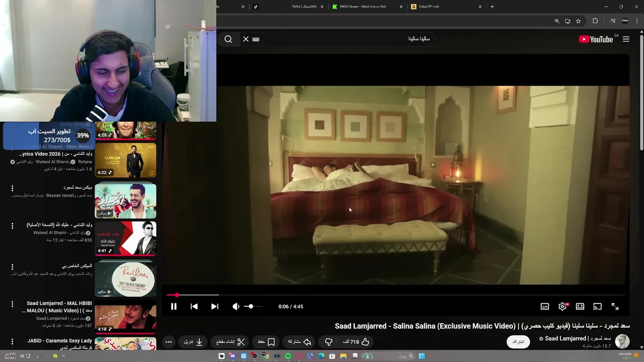Close the iNKSH Stream Kick tab

click(401, 7)
